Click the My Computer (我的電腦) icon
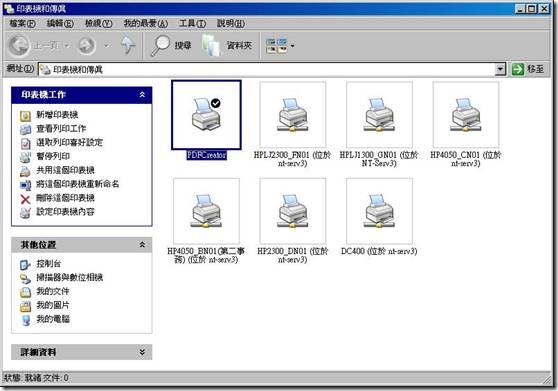The image size is (558, 391). 25,320
